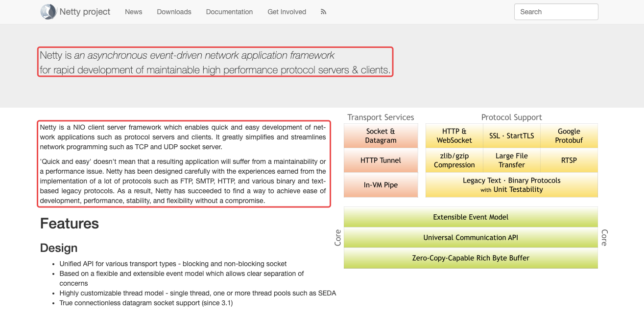644x317 pixels.
Task: Click the 'True connectionless datagram socket support' bullet
Action: coord(146,303)
